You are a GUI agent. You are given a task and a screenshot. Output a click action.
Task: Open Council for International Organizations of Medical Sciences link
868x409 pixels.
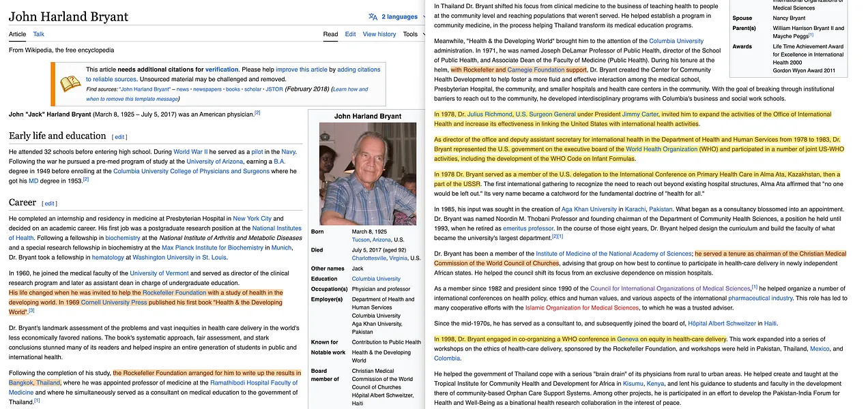tap(670, 288)
